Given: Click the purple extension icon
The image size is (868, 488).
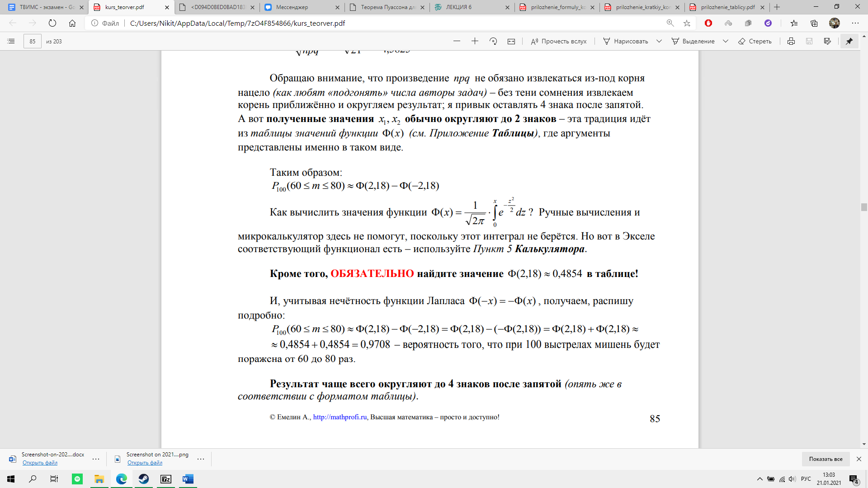Looking at the screenshot, I should tap(768, 23).
